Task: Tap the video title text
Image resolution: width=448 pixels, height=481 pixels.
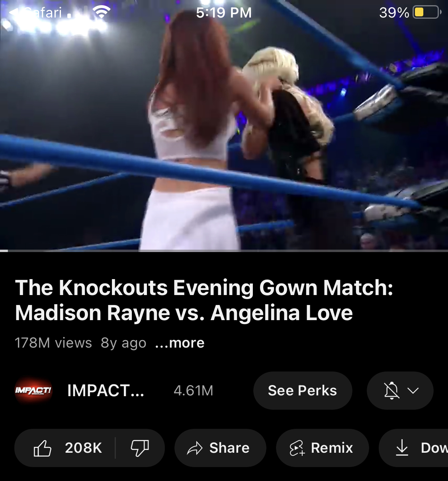Action: (204, 300)
